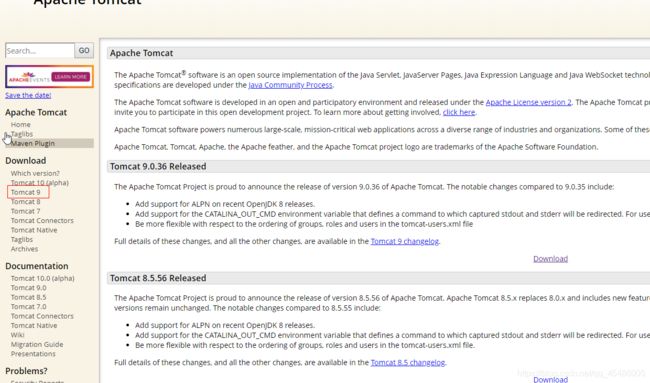Open the Save the date! link
The height and width of the screenshot is (383, 650).
pos(28,95)
